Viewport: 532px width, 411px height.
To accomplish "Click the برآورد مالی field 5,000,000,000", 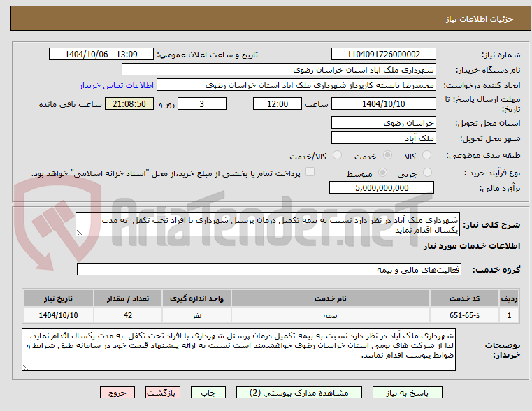I will tap(382, 187).
